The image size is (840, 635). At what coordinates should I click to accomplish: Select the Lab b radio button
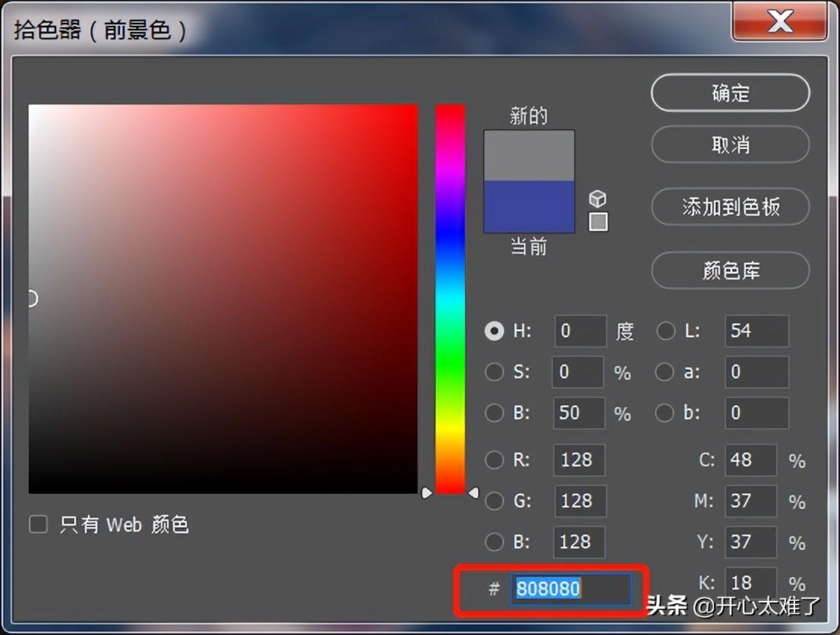coord(665,412)
